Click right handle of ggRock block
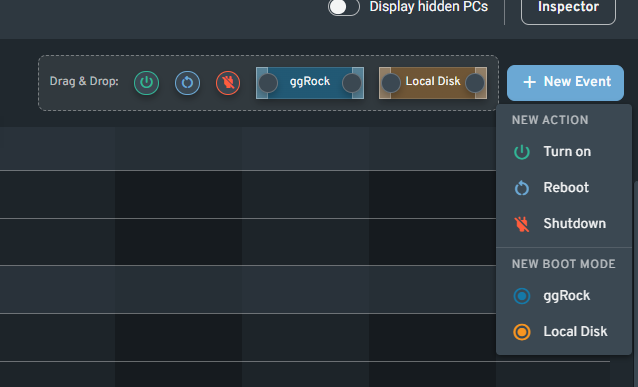 tap(352, 83)
